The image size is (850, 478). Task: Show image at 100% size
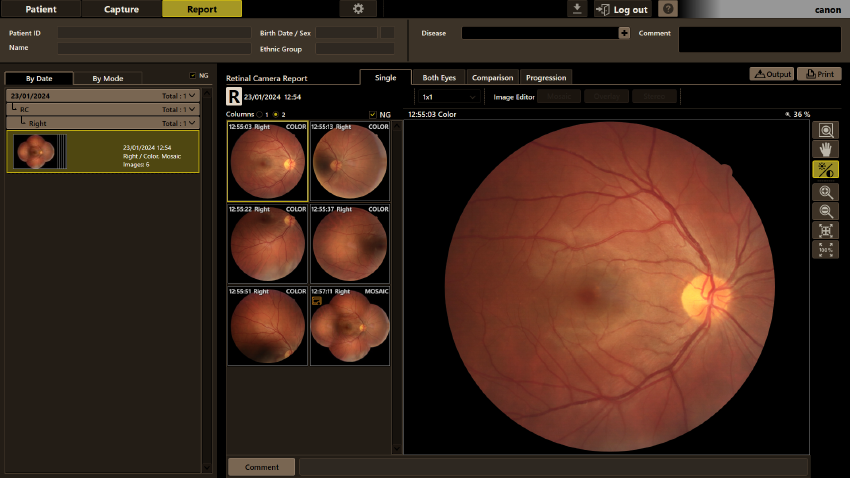pyautogui.click(x=825, y=249)
